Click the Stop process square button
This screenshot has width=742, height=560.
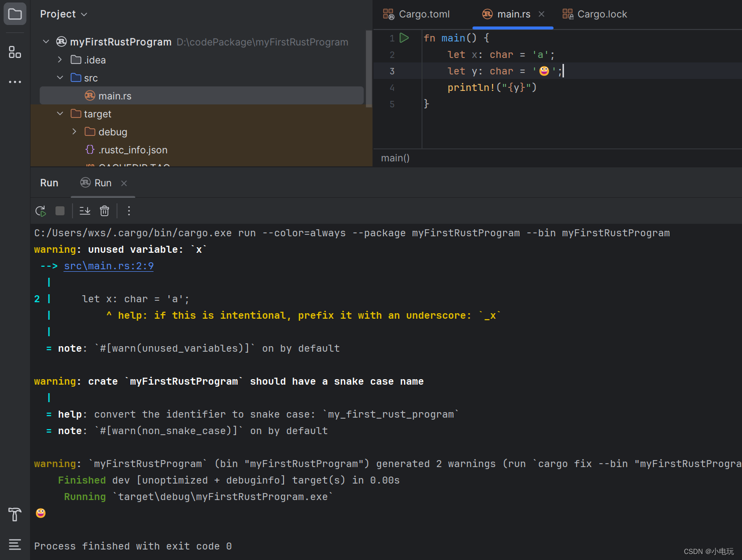60,211
